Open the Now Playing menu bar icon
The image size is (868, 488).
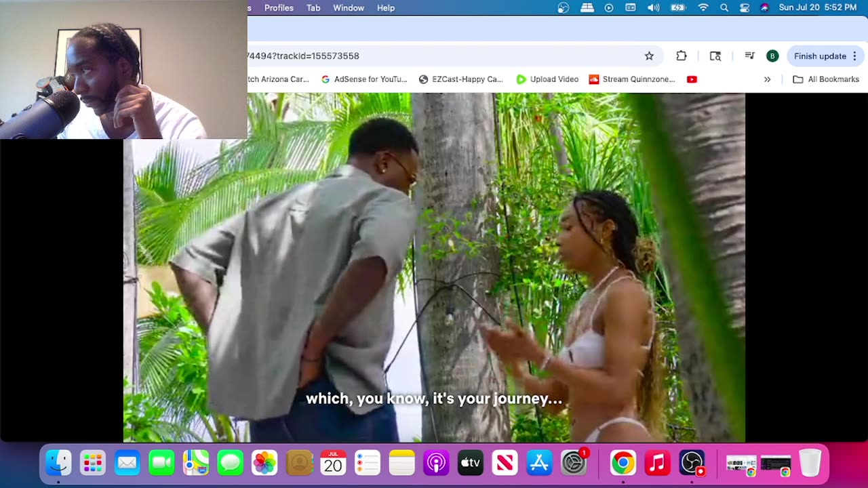click(609, 8)
